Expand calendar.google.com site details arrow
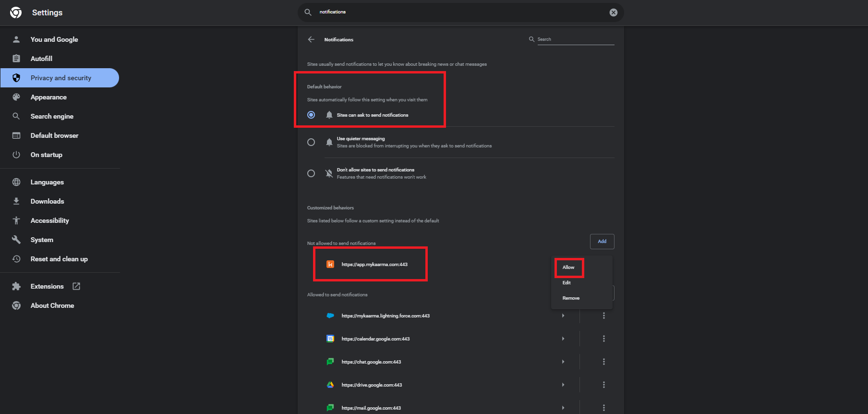 pyautogui.click(x=563, y=339)
